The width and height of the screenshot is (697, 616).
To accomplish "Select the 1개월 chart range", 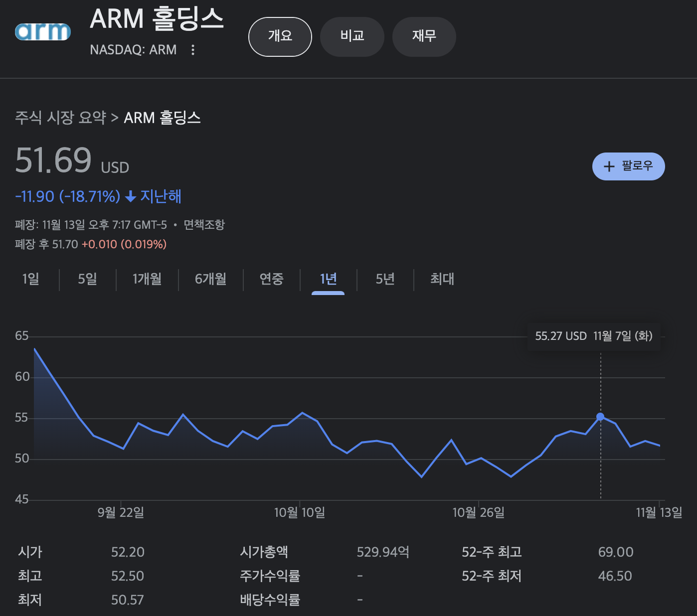I will 147,279.
